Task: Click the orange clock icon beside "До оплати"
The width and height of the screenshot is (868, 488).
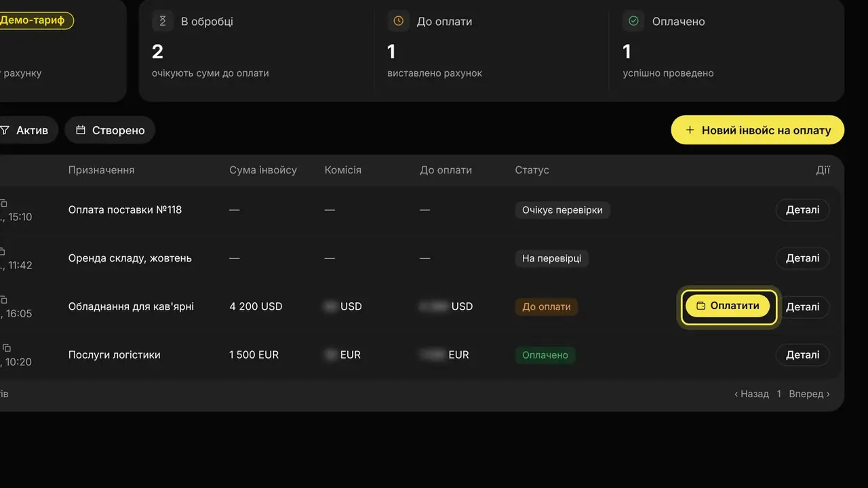Action: pos(398,21)
